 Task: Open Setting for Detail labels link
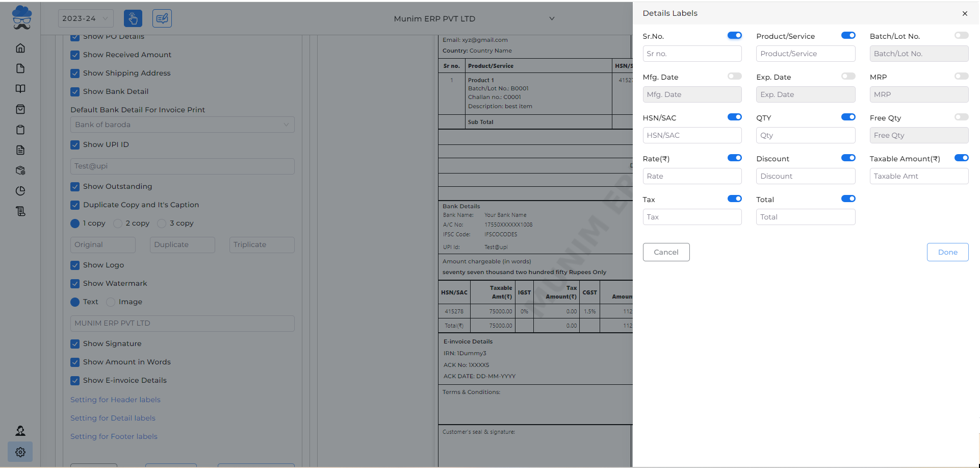coord(113,418)
